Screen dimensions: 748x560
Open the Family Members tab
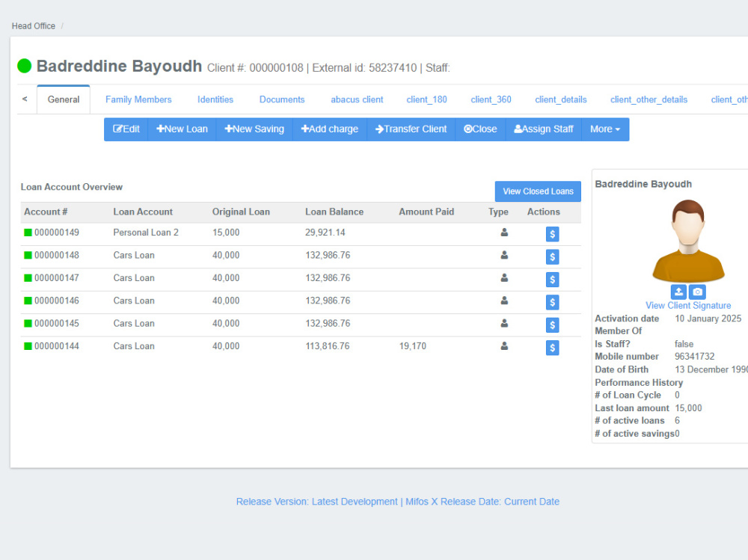138,99
